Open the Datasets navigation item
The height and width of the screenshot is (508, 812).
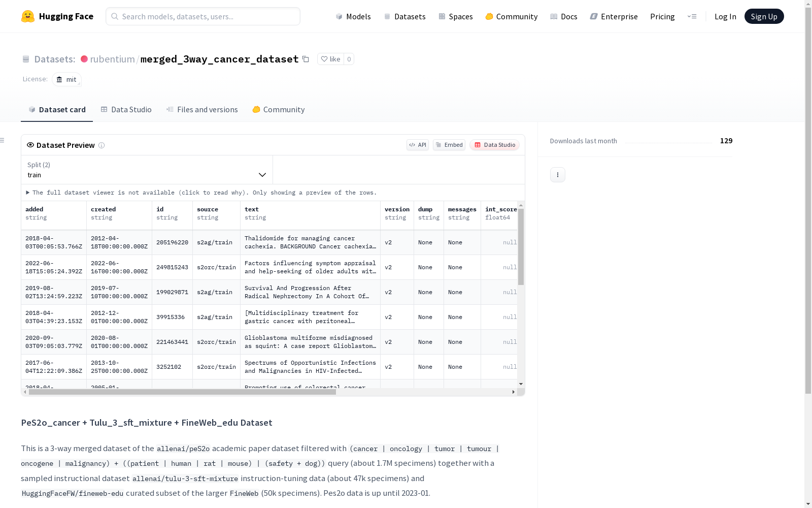(404, 16)
